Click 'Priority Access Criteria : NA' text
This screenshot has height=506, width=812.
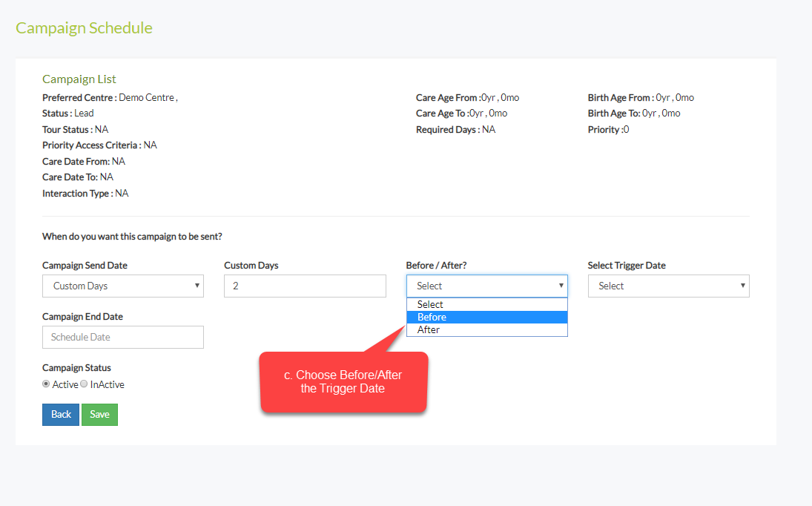tap(99, 145)
